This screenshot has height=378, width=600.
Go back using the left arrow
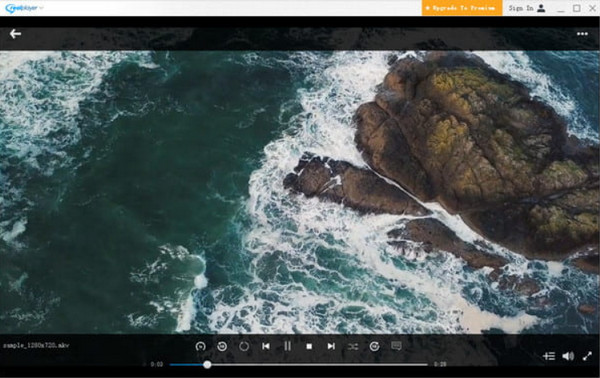tap(15, 34)
